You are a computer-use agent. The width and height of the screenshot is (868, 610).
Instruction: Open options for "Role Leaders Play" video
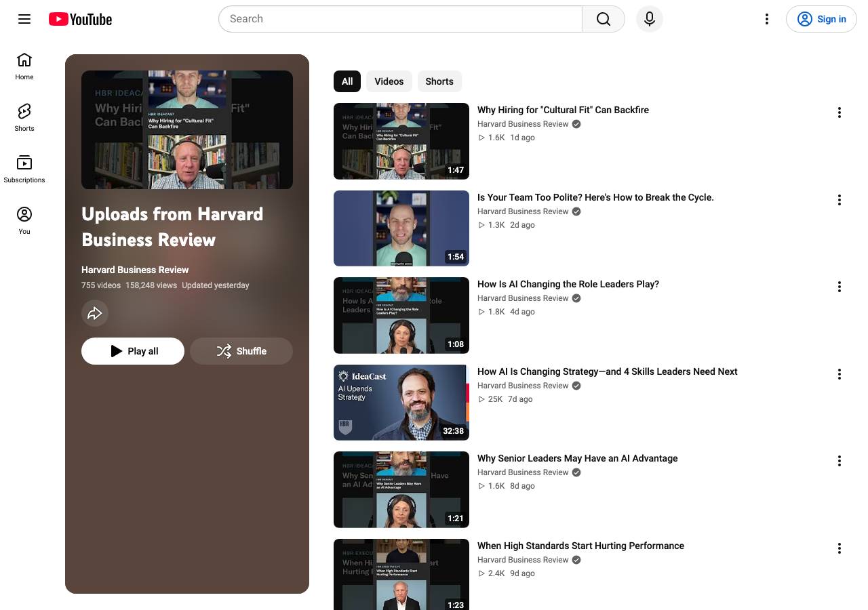click(840, 287)
